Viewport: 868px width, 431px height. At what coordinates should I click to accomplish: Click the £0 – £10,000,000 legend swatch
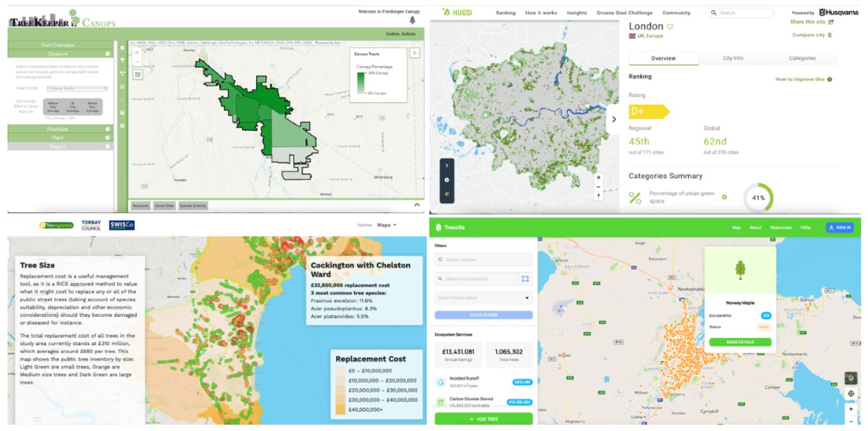point(340,371)
